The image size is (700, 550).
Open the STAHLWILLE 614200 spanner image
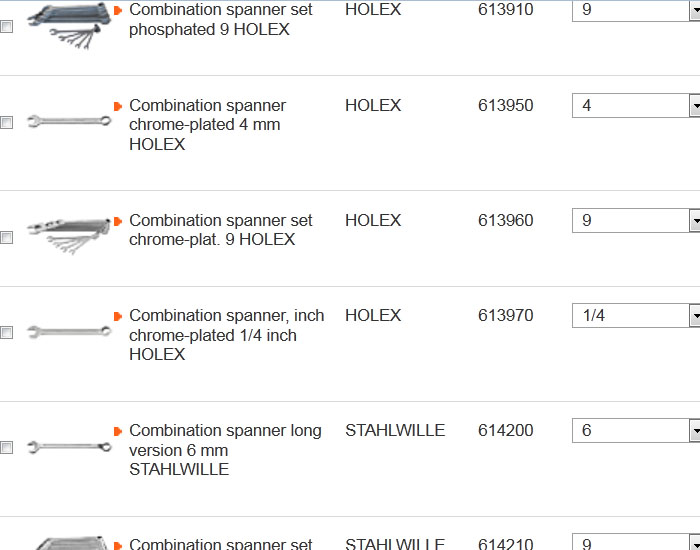(68, 447)
